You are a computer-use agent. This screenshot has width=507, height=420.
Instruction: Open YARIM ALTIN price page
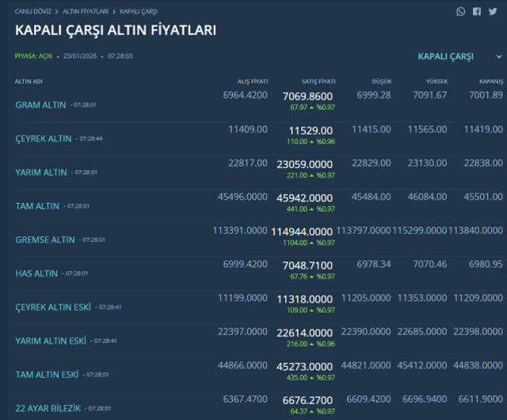pyautogui.click(x=41, y=172)
